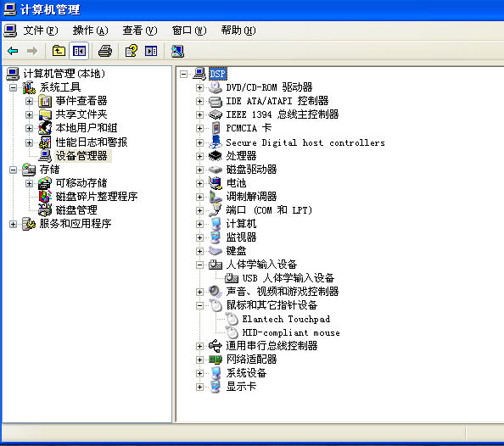
Task: Click the show/hide action pane icon
Action: point(151,51)
